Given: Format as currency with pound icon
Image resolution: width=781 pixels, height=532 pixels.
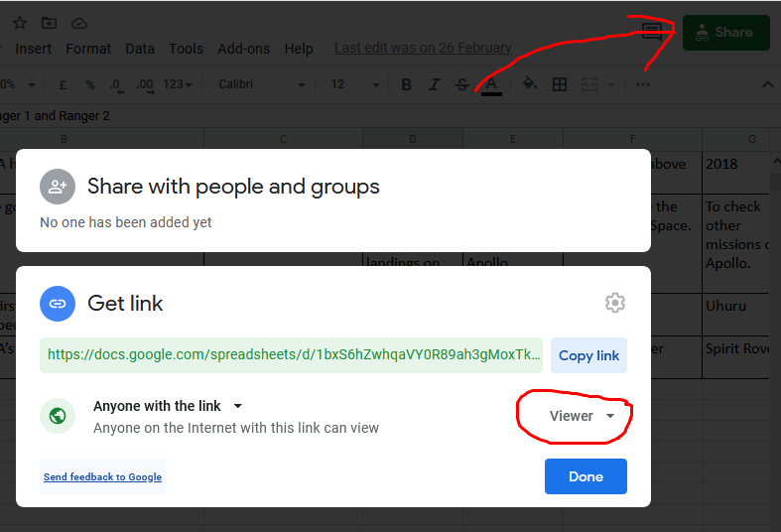Looking at the screenshot, I should (x=63, y=84).
